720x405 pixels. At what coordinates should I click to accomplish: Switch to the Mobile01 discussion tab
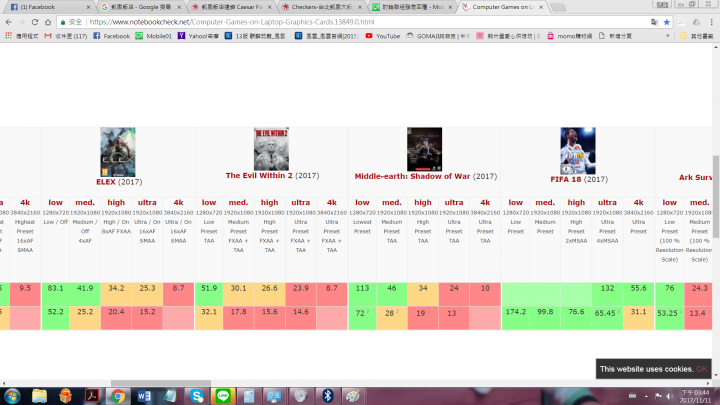(412, 7)
